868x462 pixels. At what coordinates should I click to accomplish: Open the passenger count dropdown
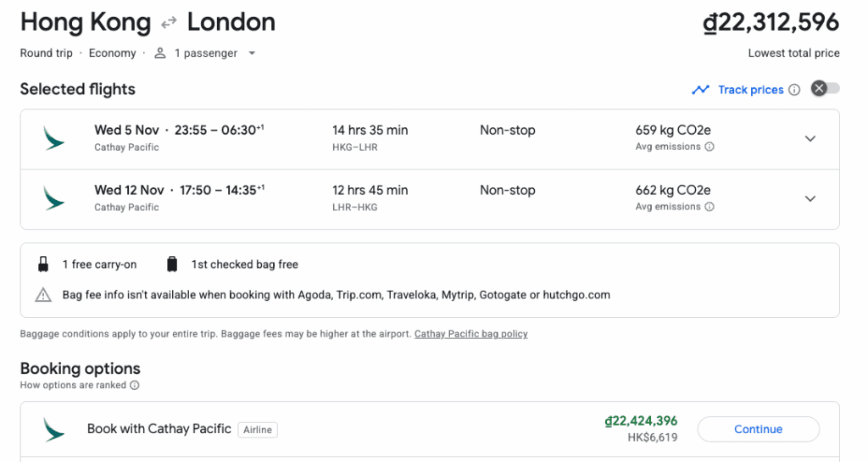[x=252, y=53]
